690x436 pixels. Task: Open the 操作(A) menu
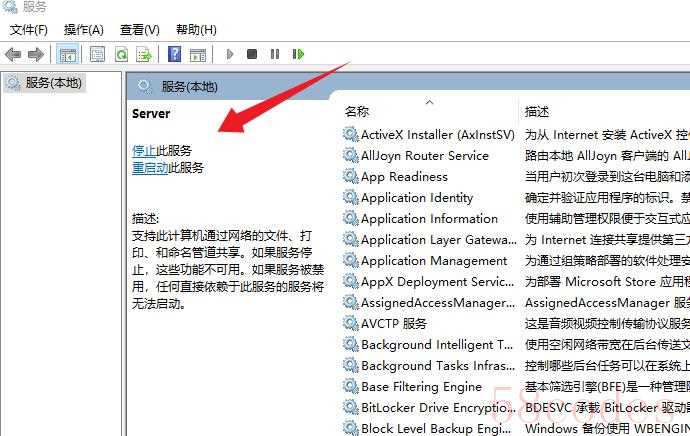[83, 30]
